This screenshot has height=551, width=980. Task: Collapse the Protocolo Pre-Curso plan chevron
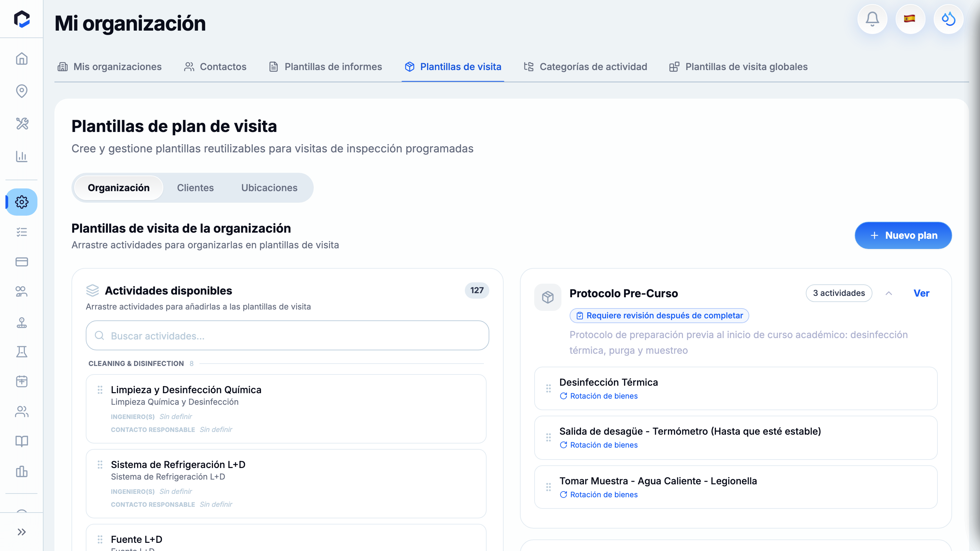coord(889,293)
